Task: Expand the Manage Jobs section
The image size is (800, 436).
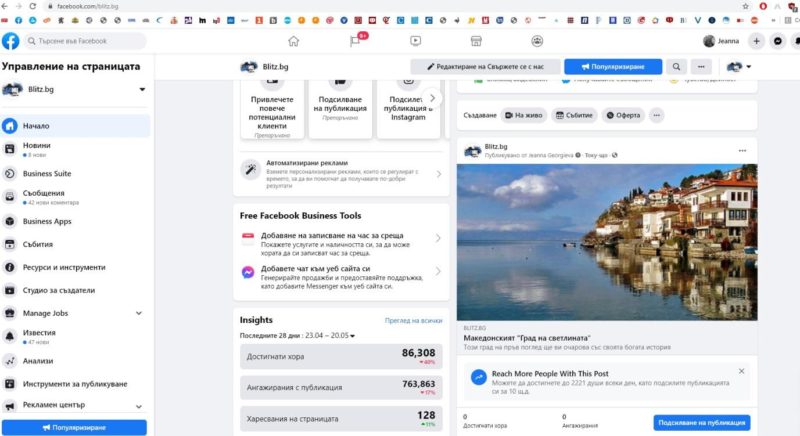Action: point(139,313)
